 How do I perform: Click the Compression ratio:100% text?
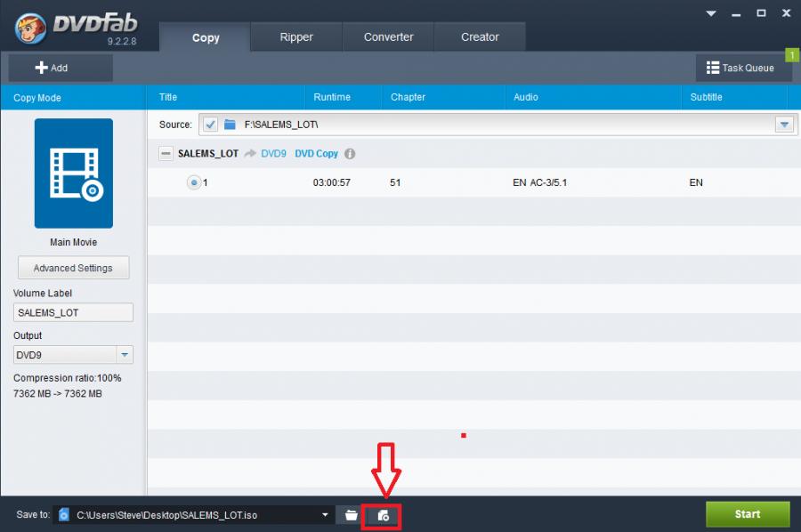pyautogui.click(x=68, y=378)
